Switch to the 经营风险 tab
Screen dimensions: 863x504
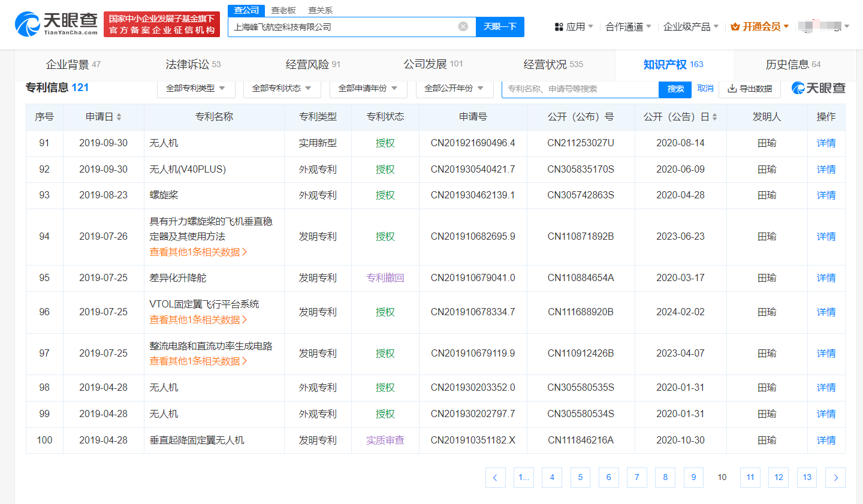(313, 64)
